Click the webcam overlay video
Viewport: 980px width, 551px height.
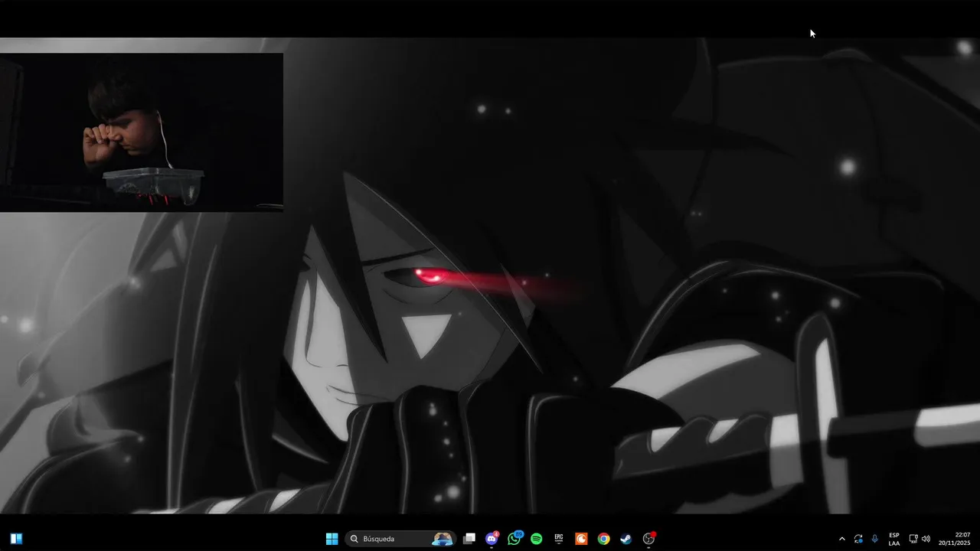[142, 132]
